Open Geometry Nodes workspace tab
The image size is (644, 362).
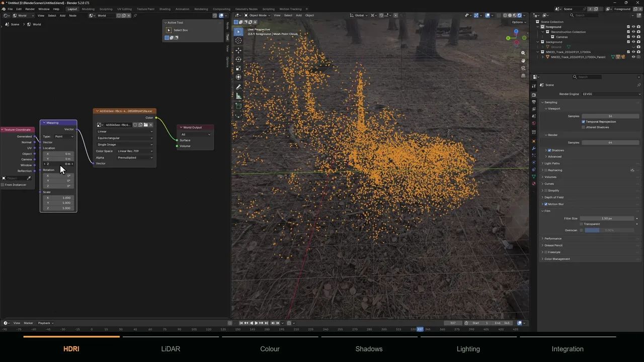point(246,9)
